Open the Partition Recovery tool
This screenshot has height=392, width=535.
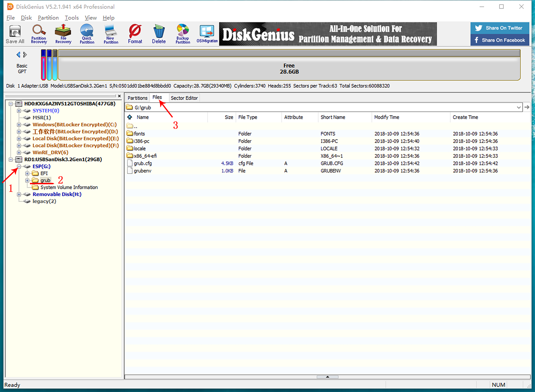pos(39,34)
